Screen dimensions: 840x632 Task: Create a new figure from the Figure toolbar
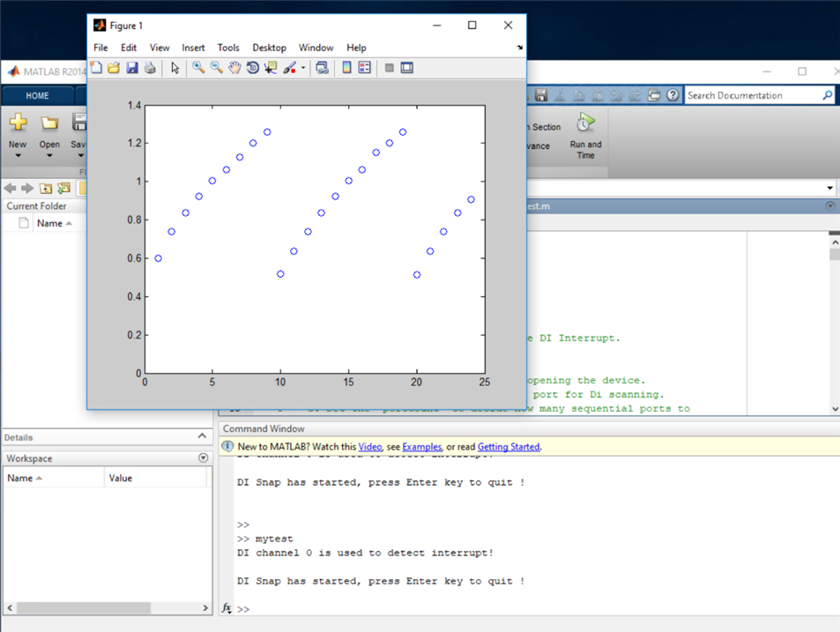click(x=96, y=68)
